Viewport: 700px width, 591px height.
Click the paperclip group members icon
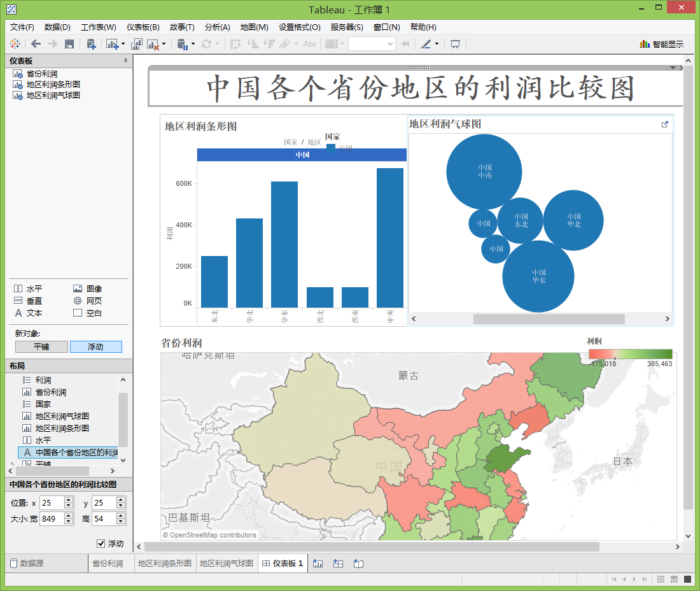click(x=285, y=44)
